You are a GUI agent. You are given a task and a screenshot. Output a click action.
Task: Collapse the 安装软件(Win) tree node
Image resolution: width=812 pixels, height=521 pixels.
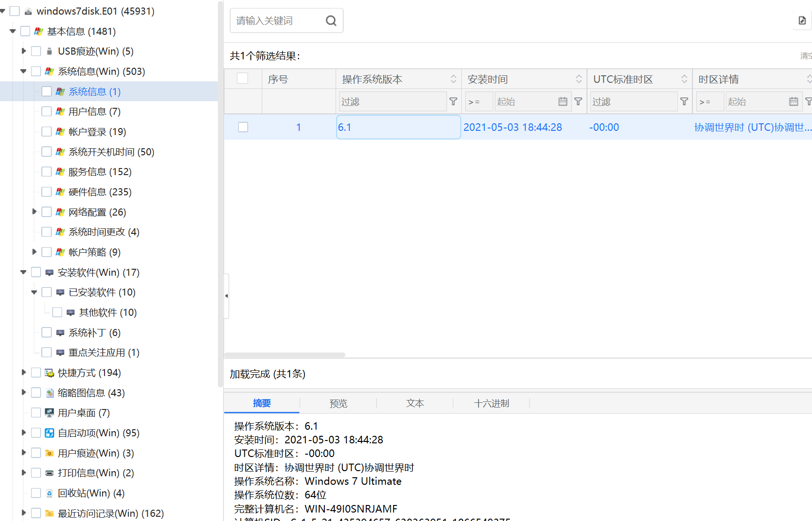click(x=24, y=272)
